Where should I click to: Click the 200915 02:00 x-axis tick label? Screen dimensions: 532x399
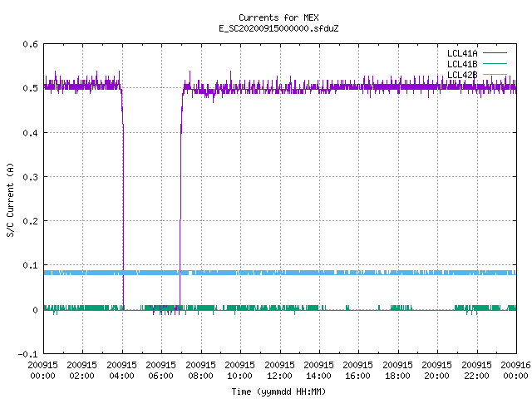click(81, 370)
